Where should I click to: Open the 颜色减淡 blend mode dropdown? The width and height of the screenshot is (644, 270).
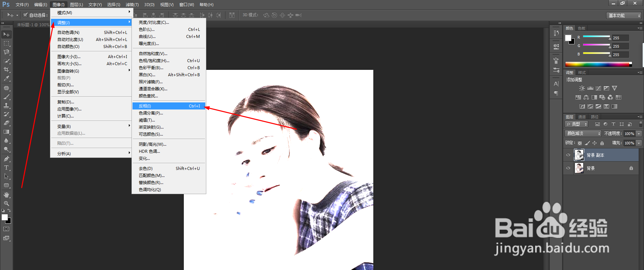coord(583,134)
